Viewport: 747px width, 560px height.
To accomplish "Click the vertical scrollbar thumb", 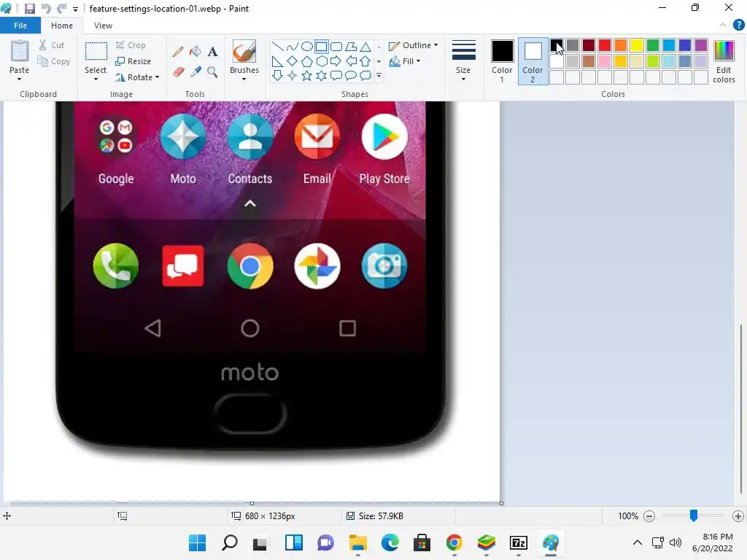I will (x=741, y=410).
